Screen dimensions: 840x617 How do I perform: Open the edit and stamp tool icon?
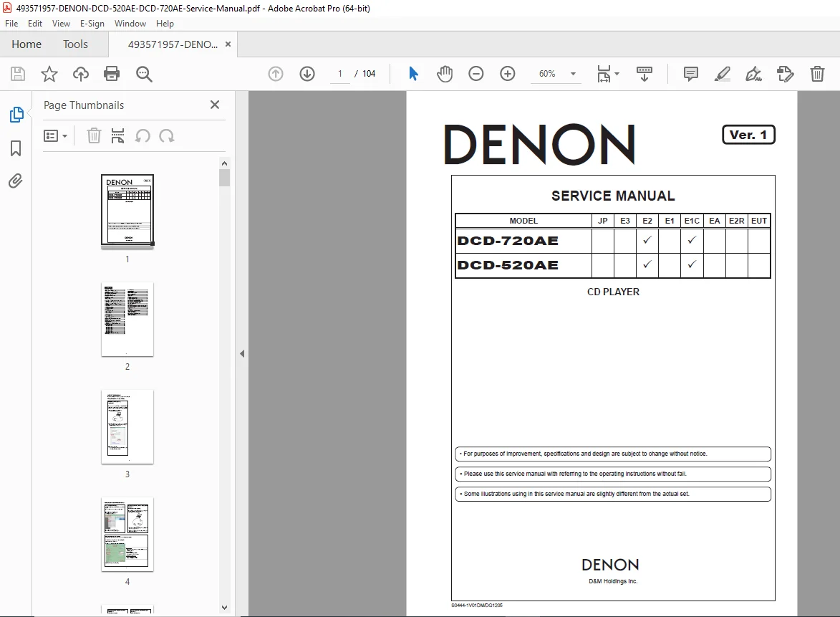[786, 73]
